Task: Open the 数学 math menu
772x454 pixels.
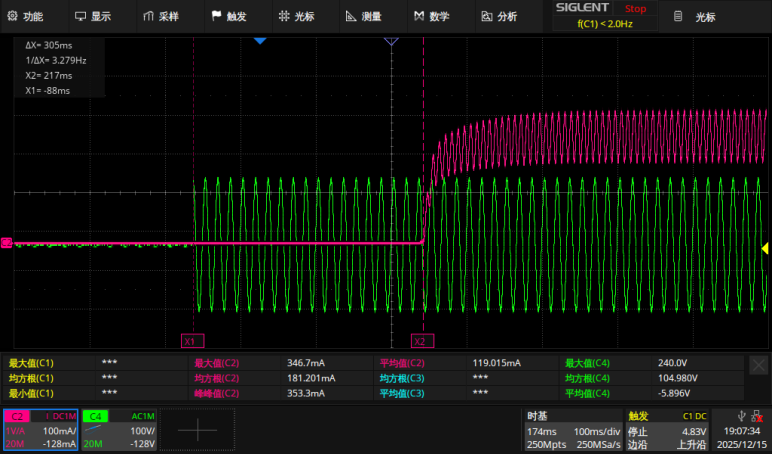Action: (x=432, y=16)
